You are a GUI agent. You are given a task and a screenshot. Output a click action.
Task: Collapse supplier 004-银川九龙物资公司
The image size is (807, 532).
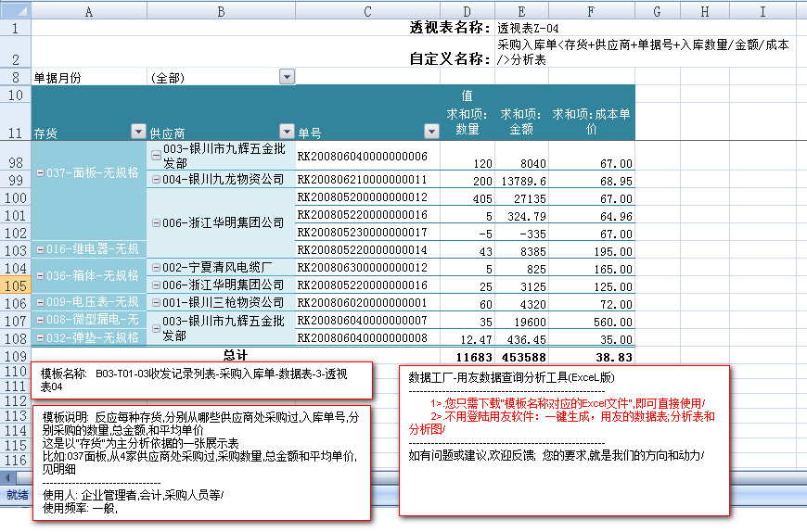(155, 179)
